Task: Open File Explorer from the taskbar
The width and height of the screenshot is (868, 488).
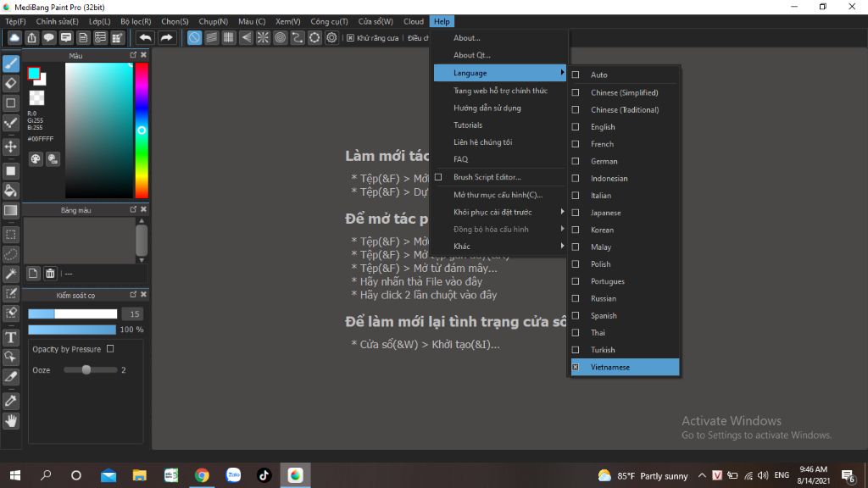Action: (140, 475)
